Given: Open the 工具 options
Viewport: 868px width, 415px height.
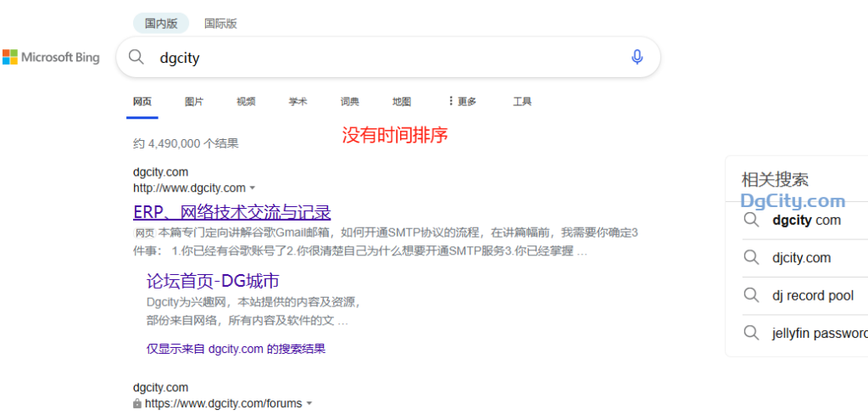Looking at the screenshot, I should coord(522,101).
